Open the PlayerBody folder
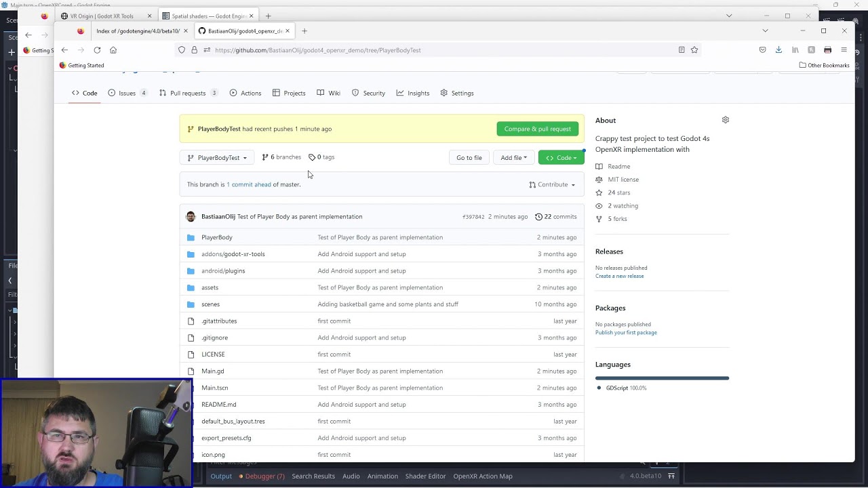 pos(216,237)
